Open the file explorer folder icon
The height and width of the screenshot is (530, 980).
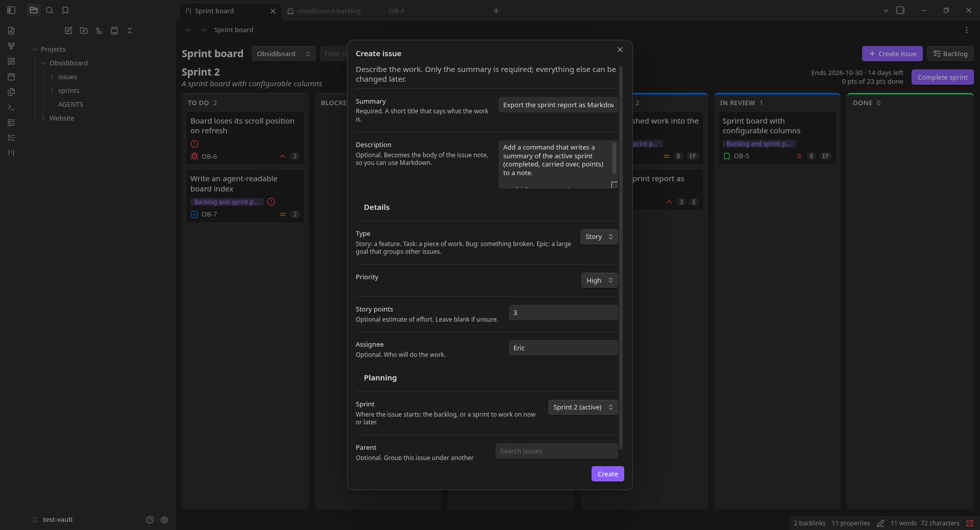(x=34, y=10)
